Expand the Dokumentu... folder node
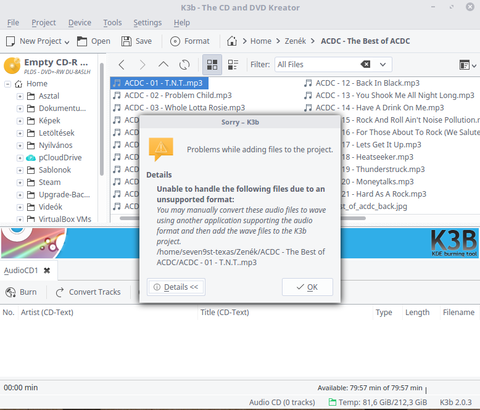Image resolution: width=480 pixels, height=410 pixels. 20,109
